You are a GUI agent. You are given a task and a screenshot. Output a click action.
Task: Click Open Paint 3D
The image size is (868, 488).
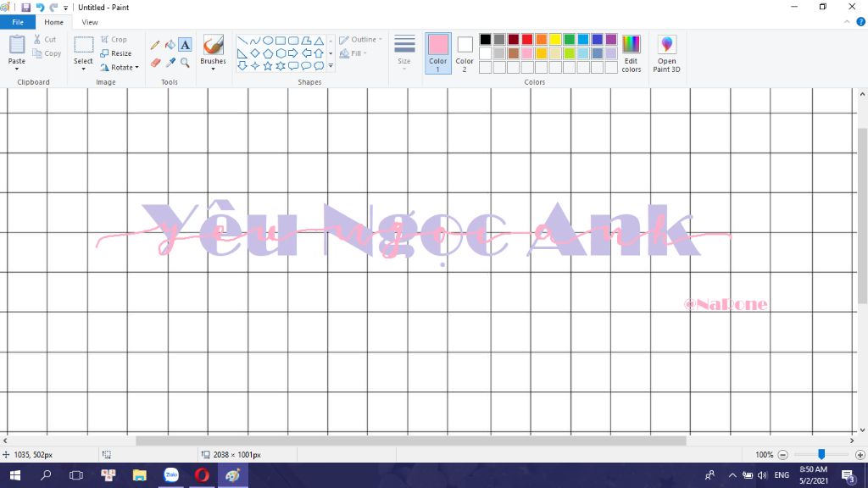(x=666, y=53)
